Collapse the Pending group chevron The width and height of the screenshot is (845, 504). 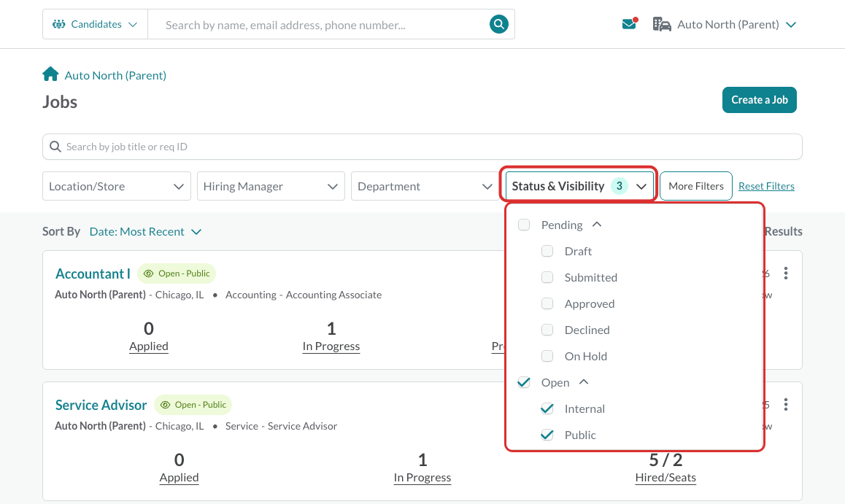[x=597, y=225]
